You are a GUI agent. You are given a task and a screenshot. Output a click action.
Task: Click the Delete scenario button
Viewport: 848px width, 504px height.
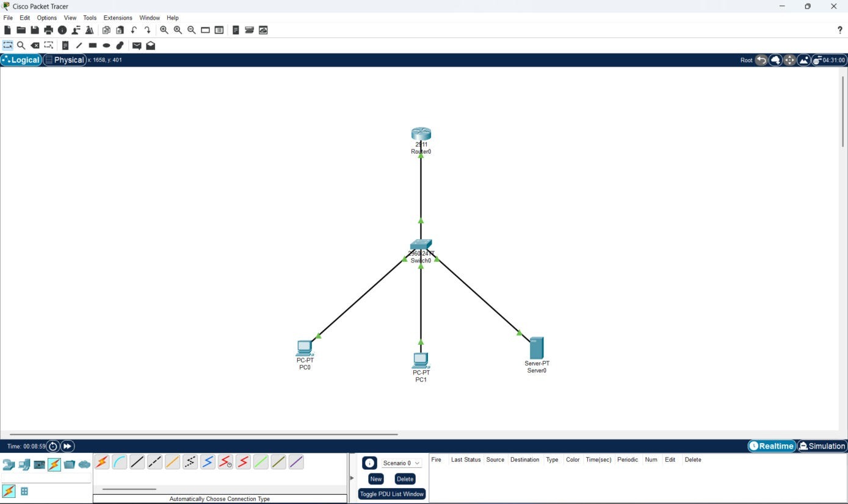coord(405,479)
